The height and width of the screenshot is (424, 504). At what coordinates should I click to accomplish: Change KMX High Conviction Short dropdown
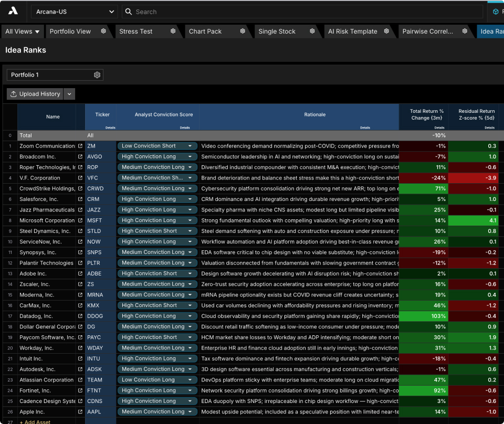[157, 305]
